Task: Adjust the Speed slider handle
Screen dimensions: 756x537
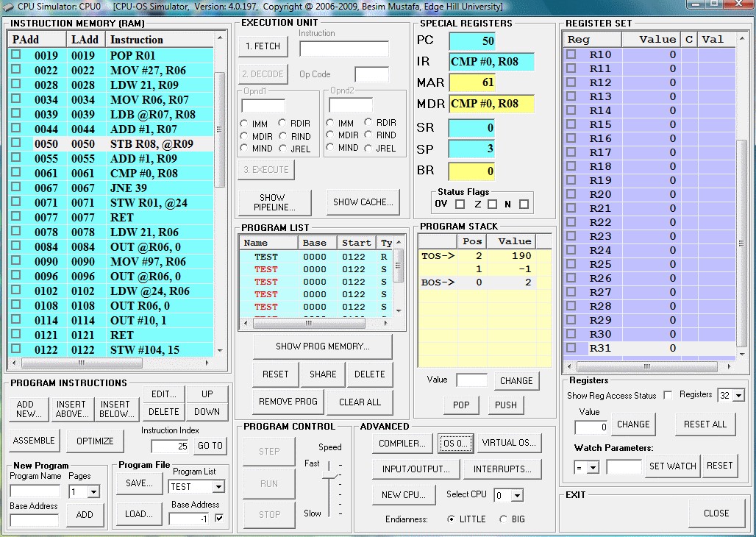Action: 329,476
